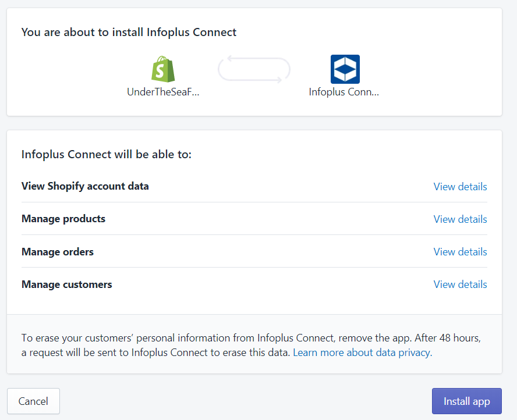Cancel the app installation
517x420 pixels.
[33, 401]
